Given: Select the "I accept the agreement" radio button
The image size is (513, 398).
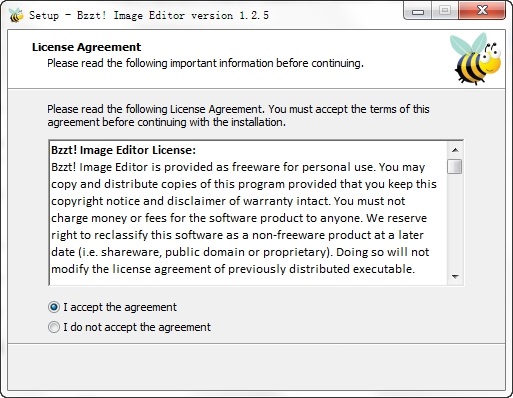Looking at the screenshot, I should pyautogui.click(x=54, y=307).
